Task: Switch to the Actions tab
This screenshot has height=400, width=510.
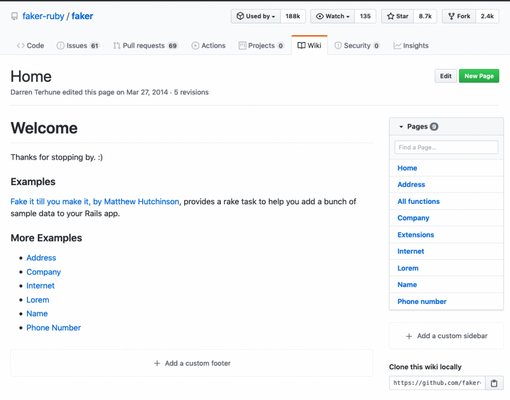Action: [x=209, y=46]
